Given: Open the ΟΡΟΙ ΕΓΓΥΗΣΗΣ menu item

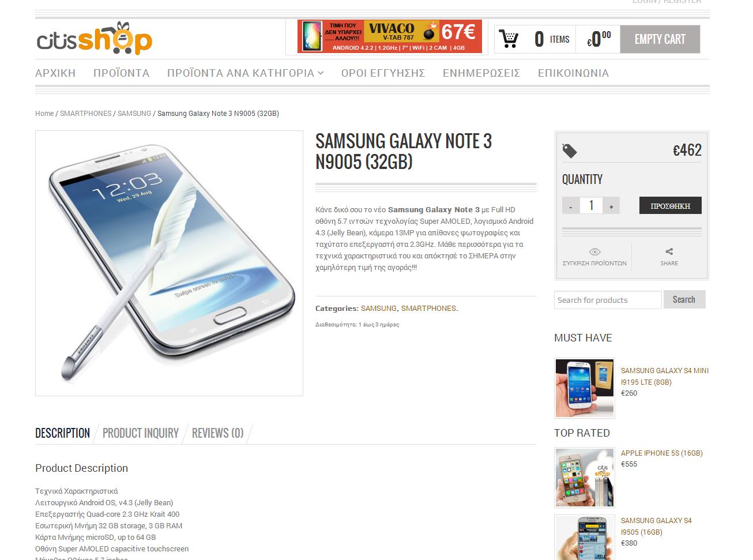Looking at the screenshot, I should pos(383,73).
